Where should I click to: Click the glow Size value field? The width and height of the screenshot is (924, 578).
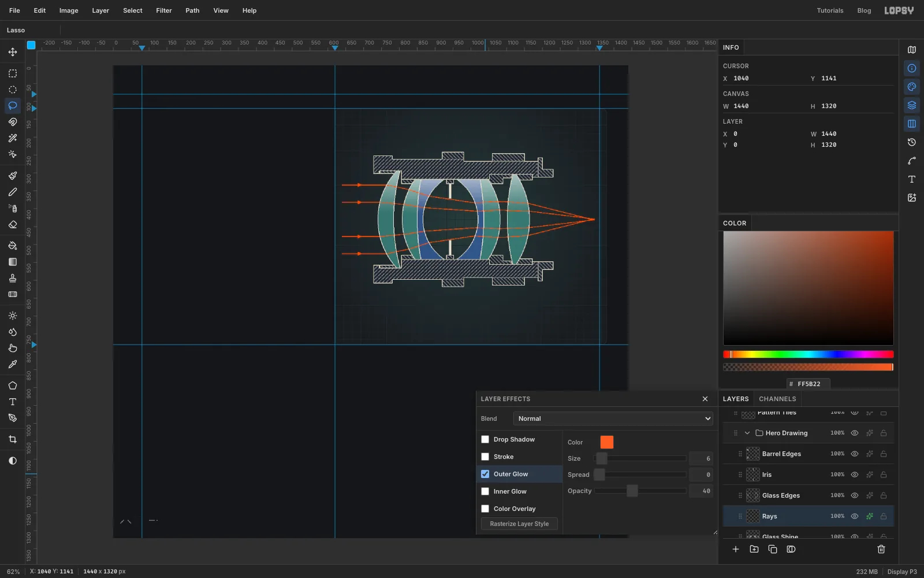(x=701, y=458)
